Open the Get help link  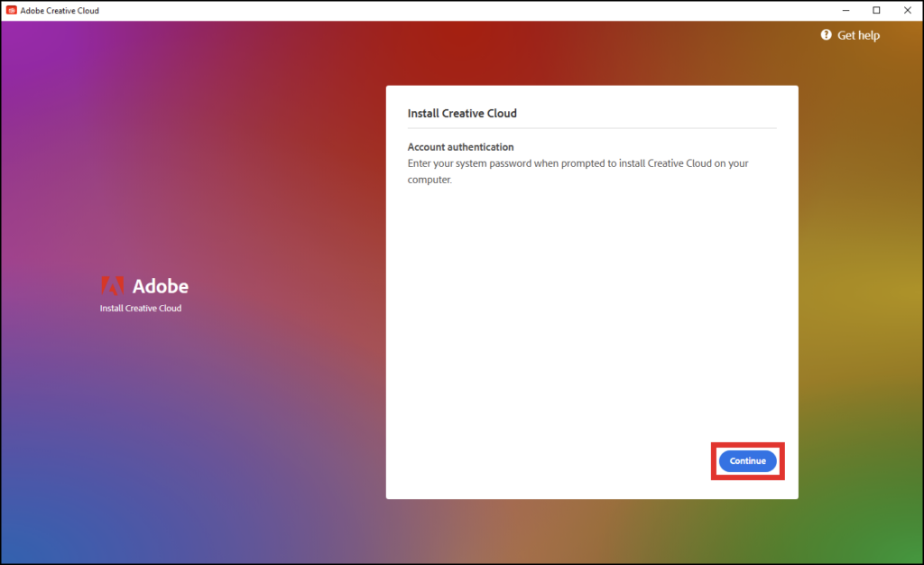[x=857, y=35]
